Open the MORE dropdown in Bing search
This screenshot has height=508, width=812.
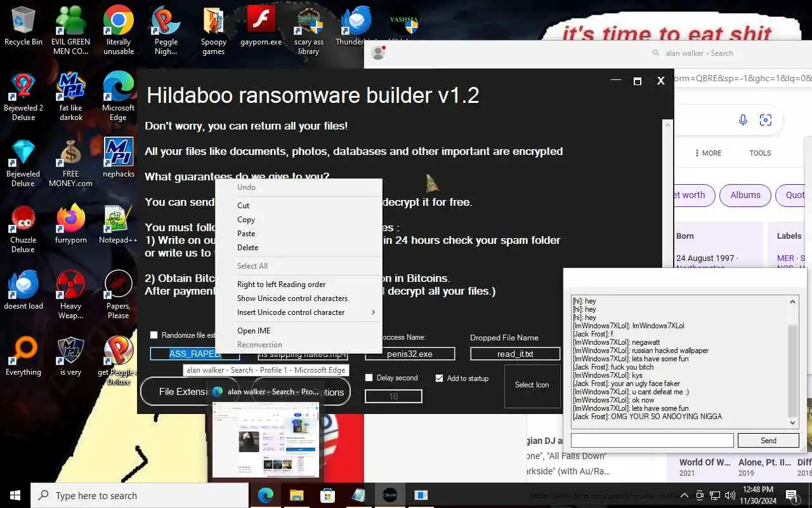pyautogui.click(x=707, y=153)
